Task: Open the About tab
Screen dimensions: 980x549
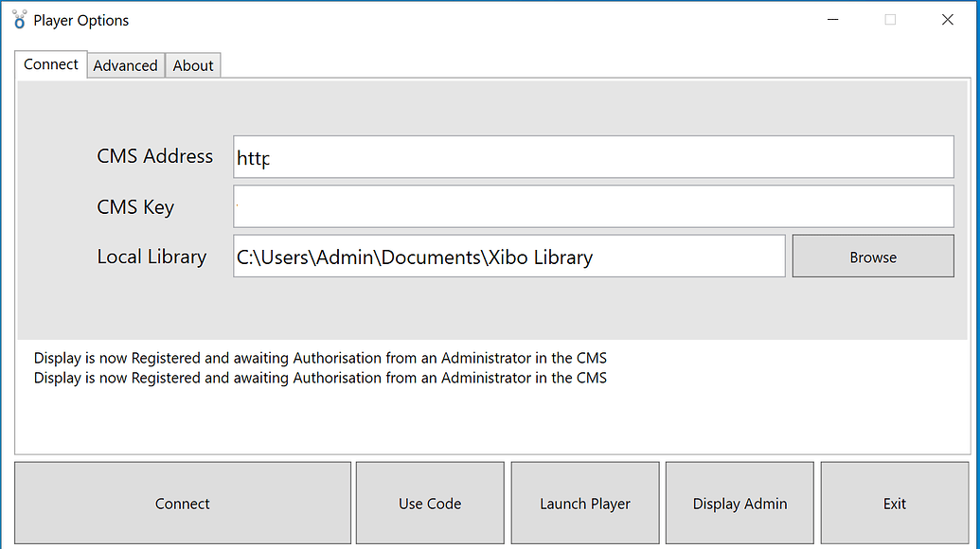Action: pos(193,65)
